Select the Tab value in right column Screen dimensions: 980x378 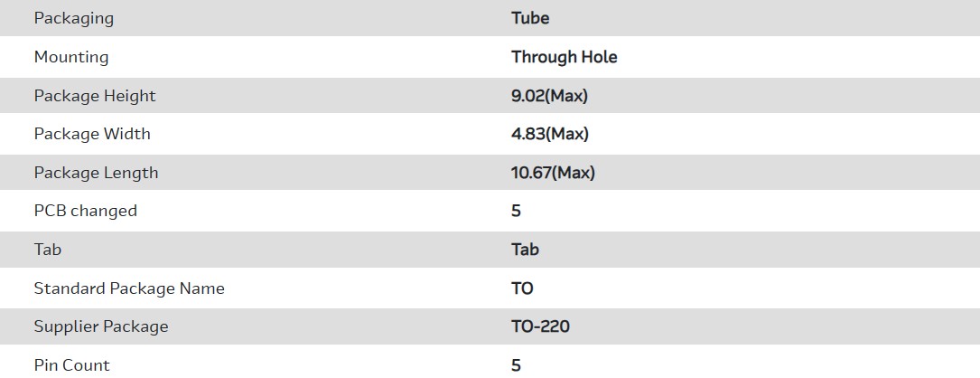tap(526, 250)
